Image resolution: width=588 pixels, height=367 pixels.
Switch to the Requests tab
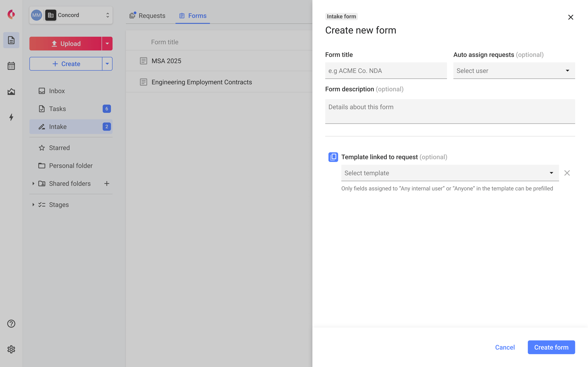pos(147,15)
